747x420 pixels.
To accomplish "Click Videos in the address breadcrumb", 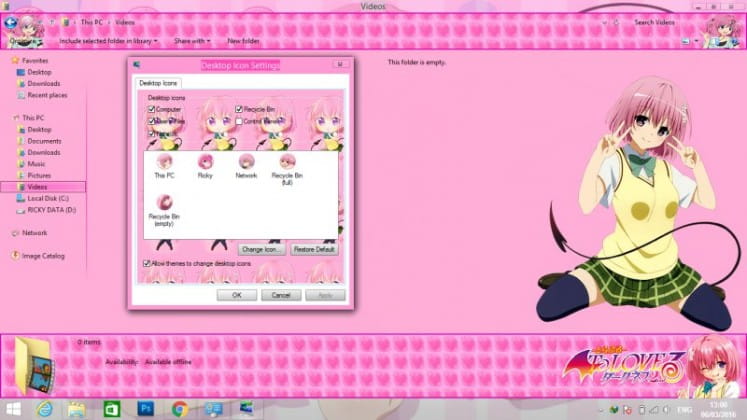I will (125, 22).
